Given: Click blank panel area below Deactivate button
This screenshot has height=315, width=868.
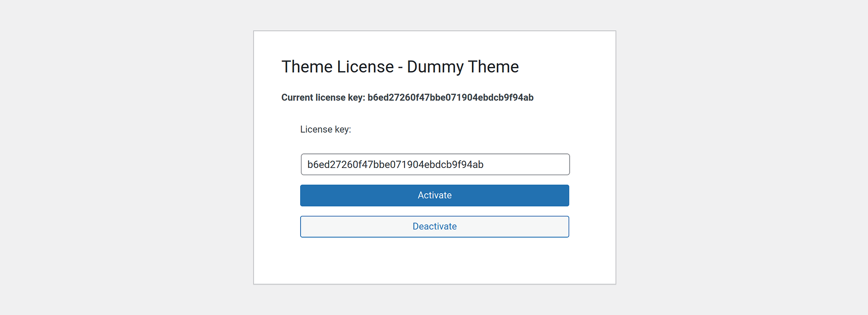Looking at the screenshot, I should [x=434, y=262].
